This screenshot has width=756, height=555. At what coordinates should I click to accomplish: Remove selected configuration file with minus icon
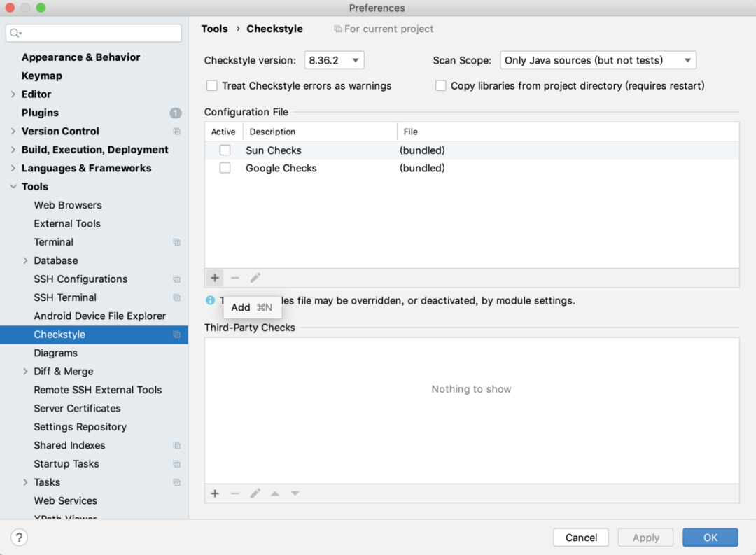tap(234, 278)
